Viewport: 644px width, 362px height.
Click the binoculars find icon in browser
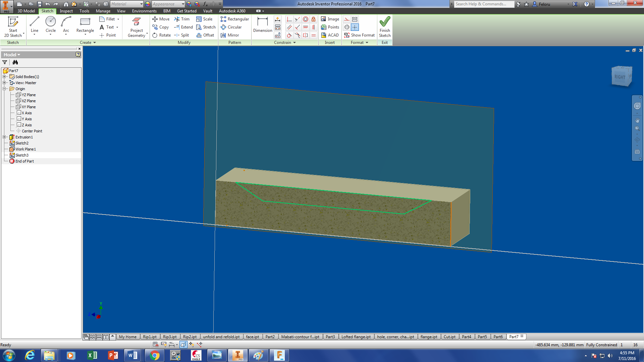tap(15, 62)
